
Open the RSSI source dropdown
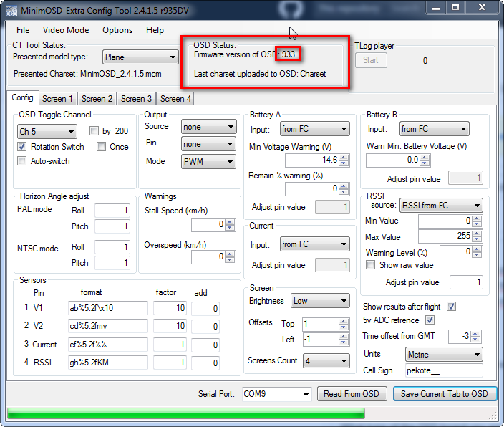click(x=441, y=206)
